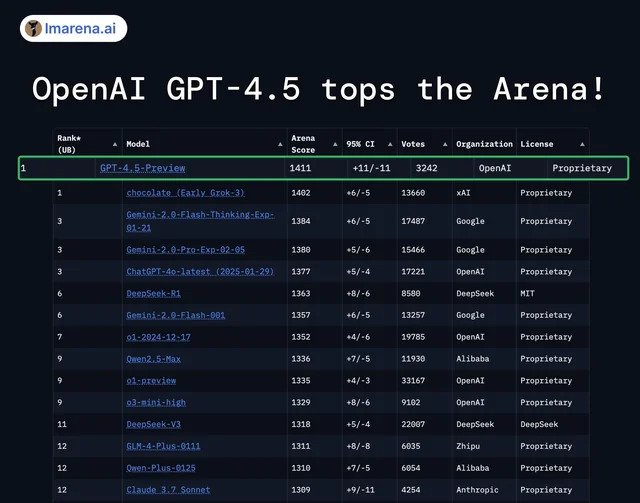640x503 pixels.
Task: Open the Qwen2.5-Max model link
Action: pyautogui.click(x=154, y=359)
